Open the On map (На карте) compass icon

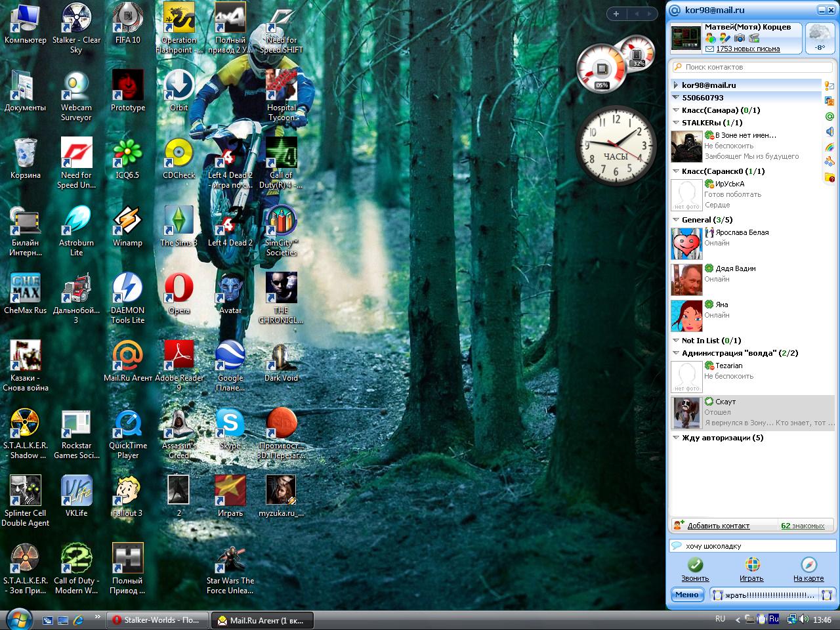click(x=808, y=565)
